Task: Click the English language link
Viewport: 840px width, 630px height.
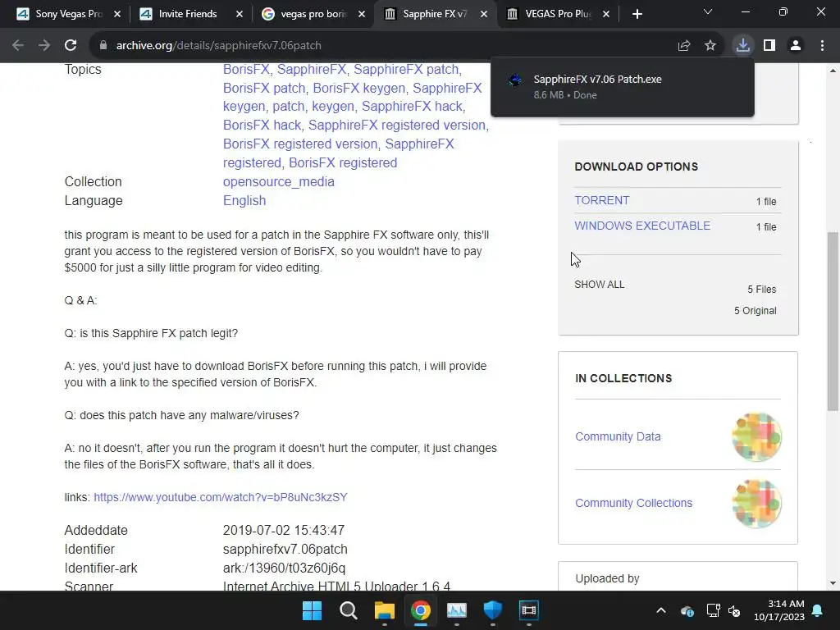Action: (x=244, y=200)
